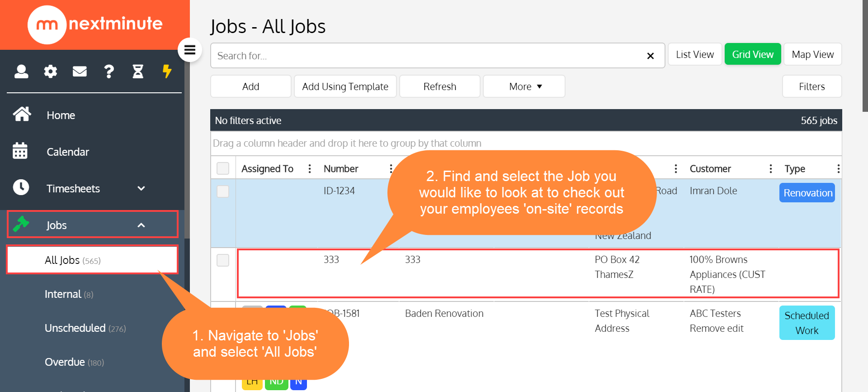Expand the Timesheets chevron
868x392 pixels.
click(141, 188)
